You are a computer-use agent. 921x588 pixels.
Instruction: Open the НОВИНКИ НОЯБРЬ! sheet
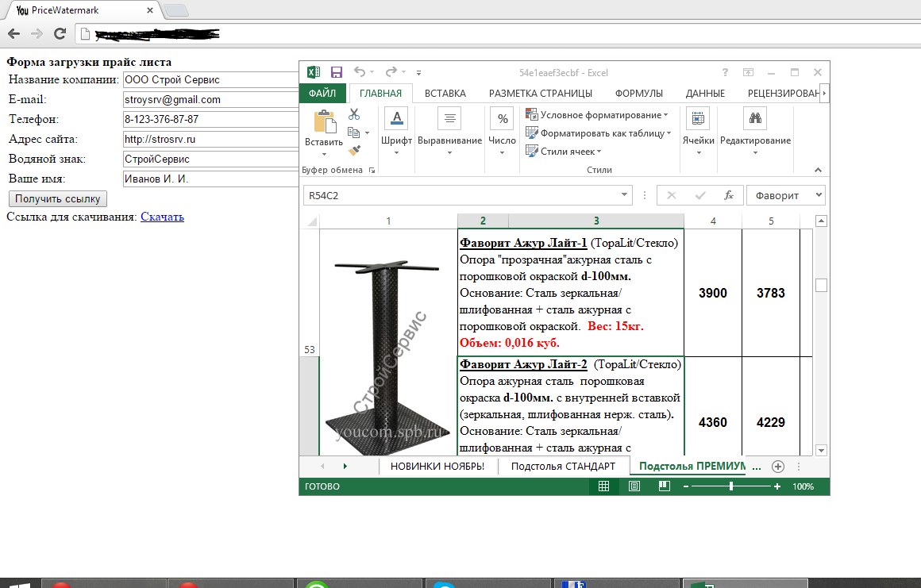[x=437, y=466]
